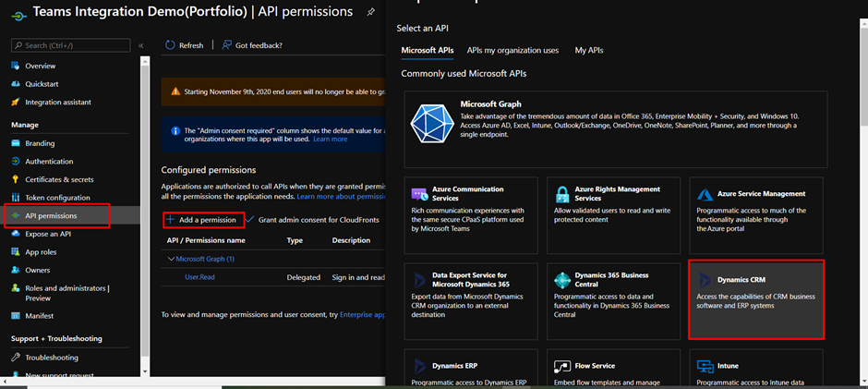Open Certificates & secrets
Screen dimensions: 868x389
(x=59, y=179)
